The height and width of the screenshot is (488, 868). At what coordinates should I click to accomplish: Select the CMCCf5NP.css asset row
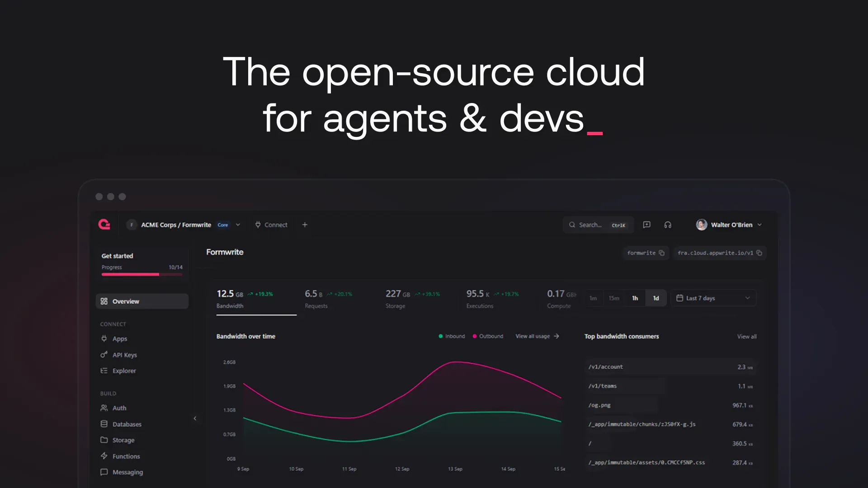(x=670, y=463)
